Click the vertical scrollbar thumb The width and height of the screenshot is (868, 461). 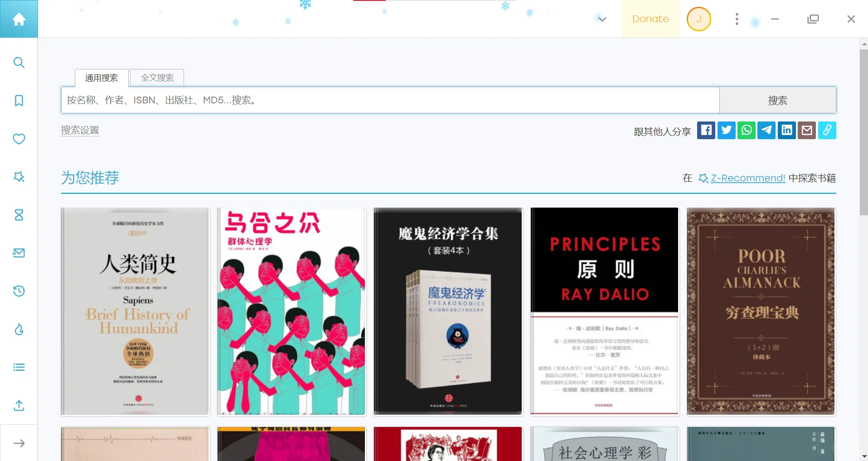863,132
